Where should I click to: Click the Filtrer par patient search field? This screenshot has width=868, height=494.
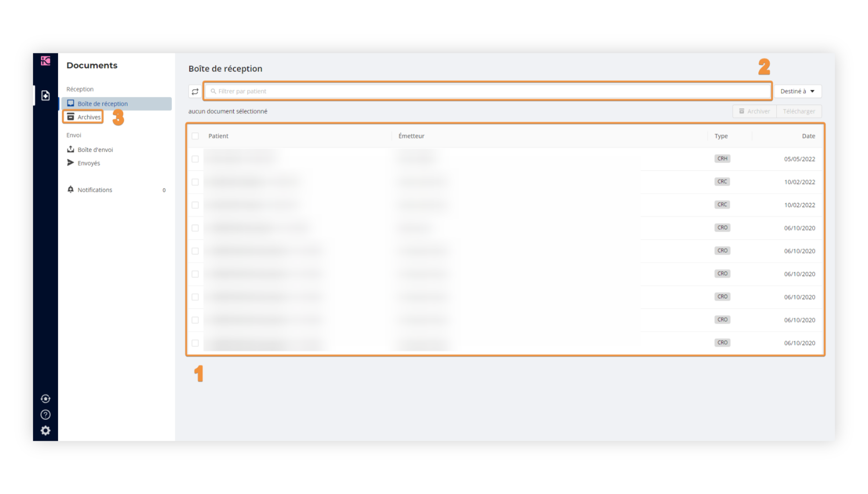tap(488, 91)
